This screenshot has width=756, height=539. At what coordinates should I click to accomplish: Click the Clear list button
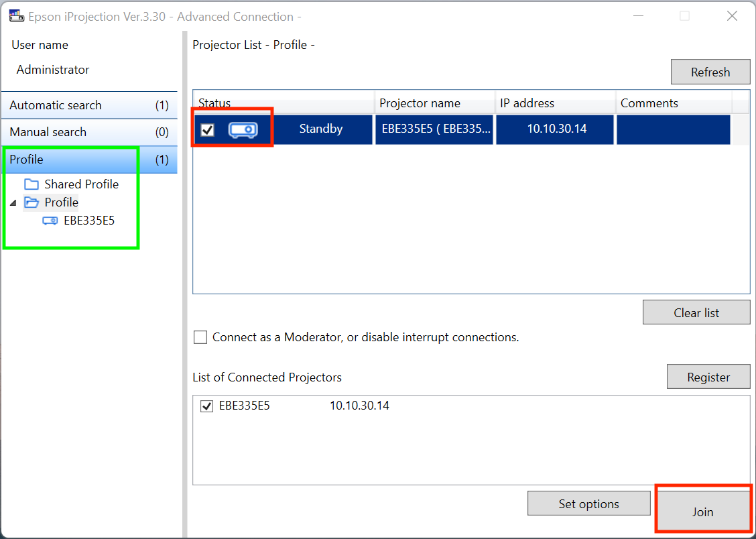tap(696, 312)
